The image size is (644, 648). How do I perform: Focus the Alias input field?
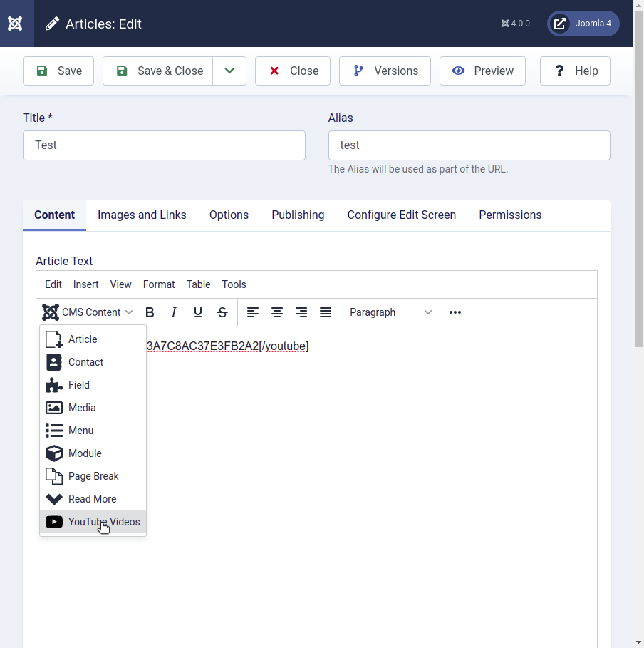point(469,145)
